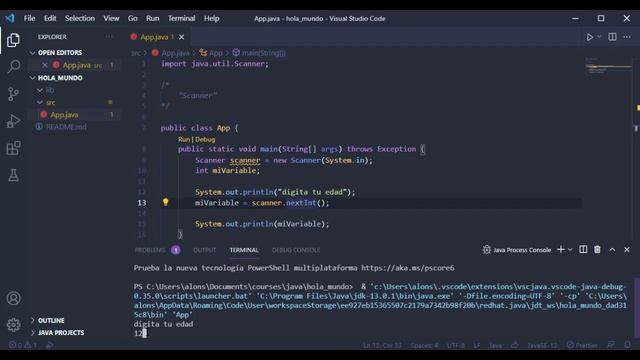Open the Testing flask view
Image resolution: width=640 pixels, height=360 pixels.
tap(13, 176)
